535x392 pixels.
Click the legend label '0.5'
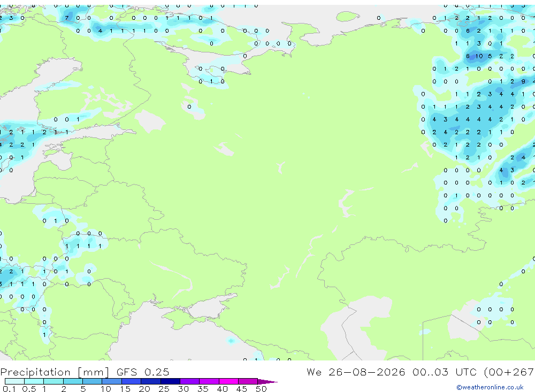pos(29,389)
